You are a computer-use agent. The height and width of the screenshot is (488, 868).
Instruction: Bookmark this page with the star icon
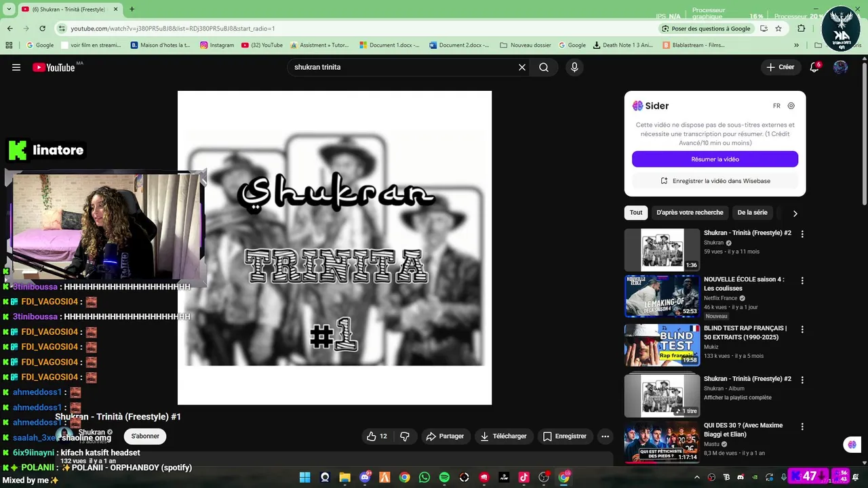click(778, 28)
